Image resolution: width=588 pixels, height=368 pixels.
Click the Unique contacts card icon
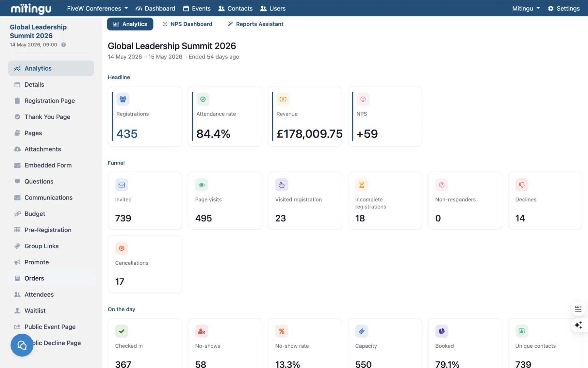point(522,331)
